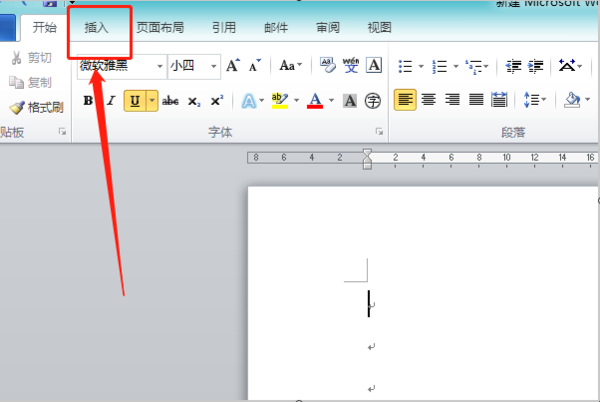Toggle the highlighted Underline button
The image size is (600, 402).
(x=135, y=101)
